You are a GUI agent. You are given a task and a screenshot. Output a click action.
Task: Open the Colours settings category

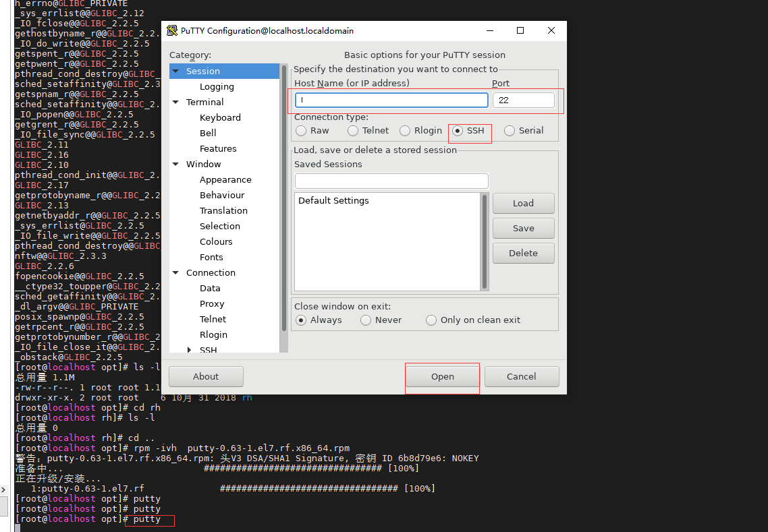coord(216,242)
